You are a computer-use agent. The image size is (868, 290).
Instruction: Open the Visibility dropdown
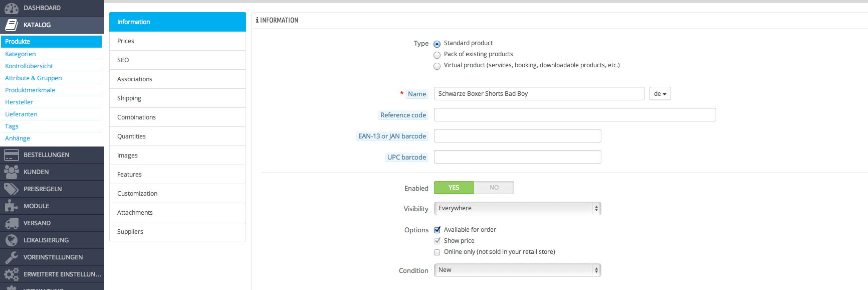pyautogui.click(x=517, y=208)
